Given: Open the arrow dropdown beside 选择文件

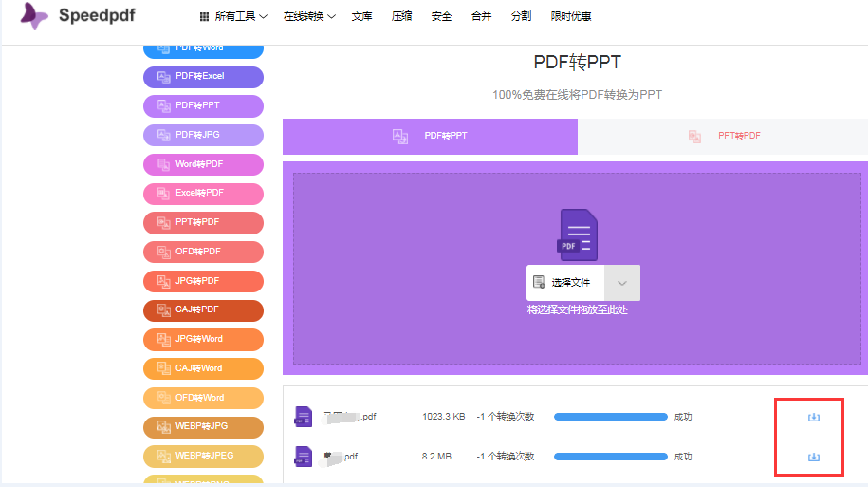Looking at the screenshot, I should click(622, 283).
